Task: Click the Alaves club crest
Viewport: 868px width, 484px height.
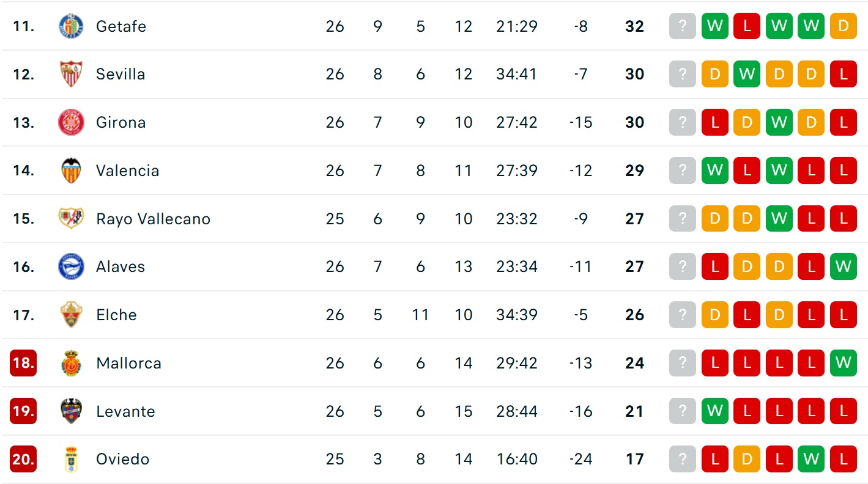Action: pyautogui.click(x=71, y=266)
